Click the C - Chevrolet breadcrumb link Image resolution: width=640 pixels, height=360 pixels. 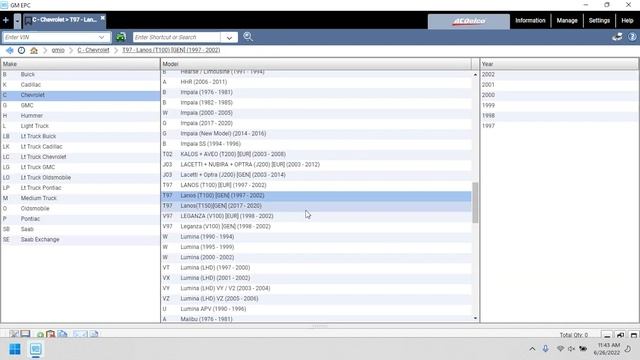pyautogui.click(x=93, y=50)
